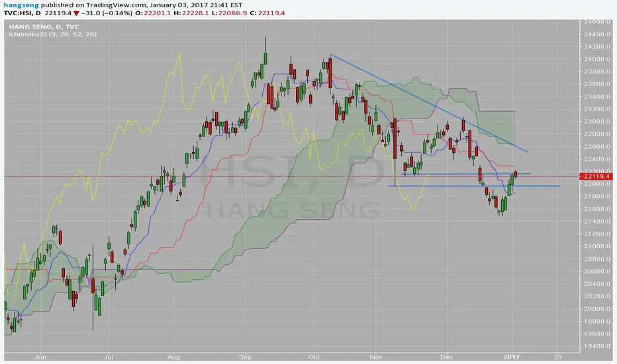617x364 pixels.
Task: Click the 20000.0 price axis label
Action: (597, 309)
